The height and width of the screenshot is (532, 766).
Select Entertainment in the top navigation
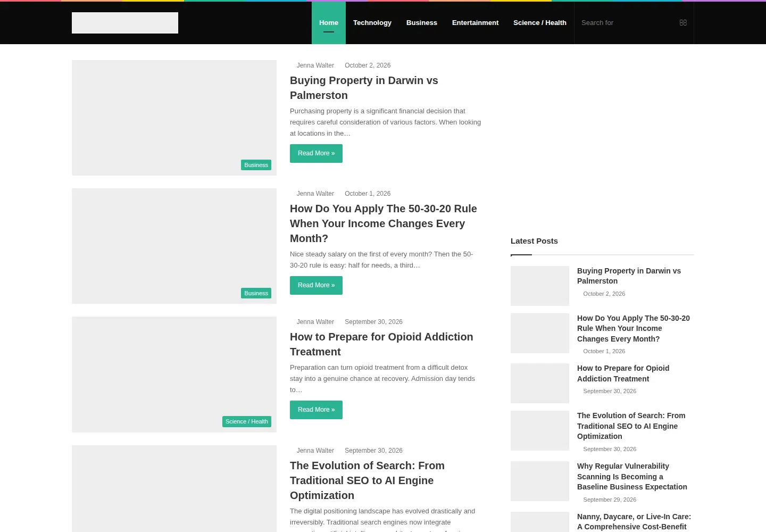point(475,23)
